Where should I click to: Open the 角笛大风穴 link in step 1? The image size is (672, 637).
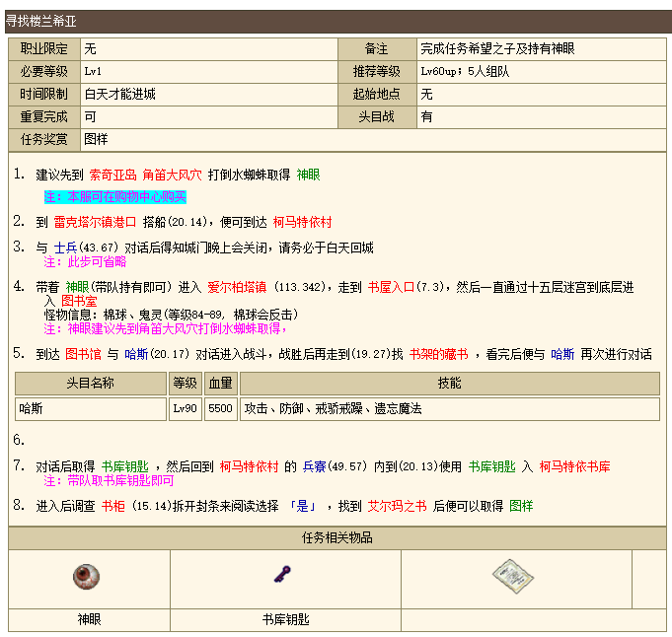(172, 175)
